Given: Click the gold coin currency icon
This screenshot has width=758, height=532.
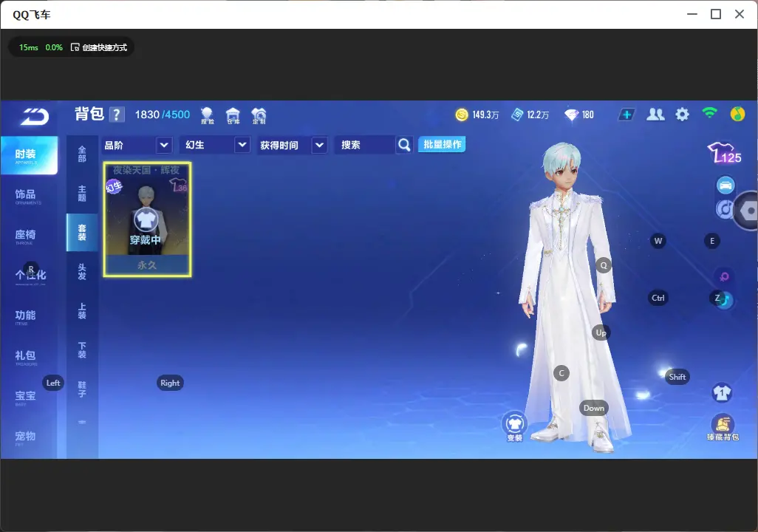Looking at the screenshot, I should 462,115.
